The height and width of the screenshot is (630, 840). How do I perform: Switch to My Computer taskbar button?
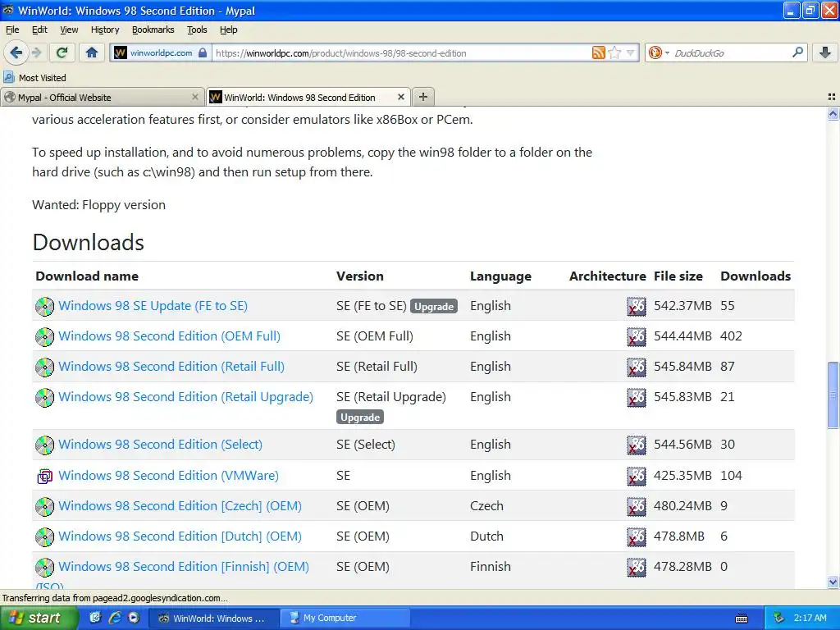tap(345, 618)
